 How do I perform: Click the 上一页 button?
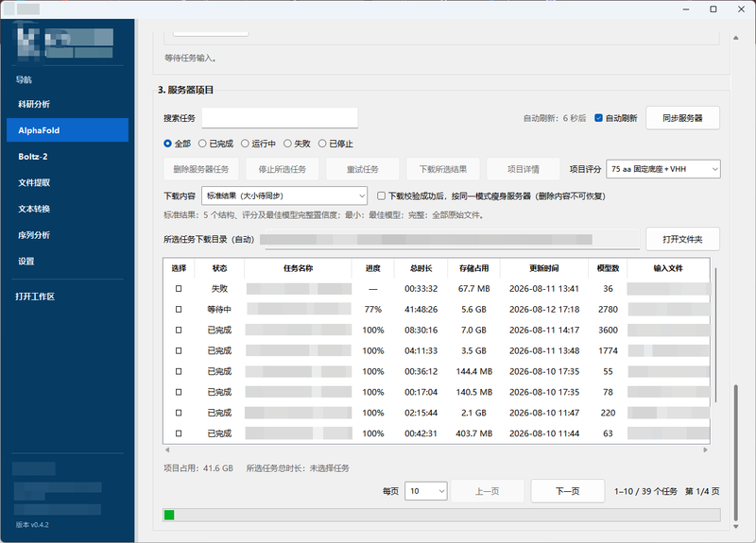[x=487, y=491]
